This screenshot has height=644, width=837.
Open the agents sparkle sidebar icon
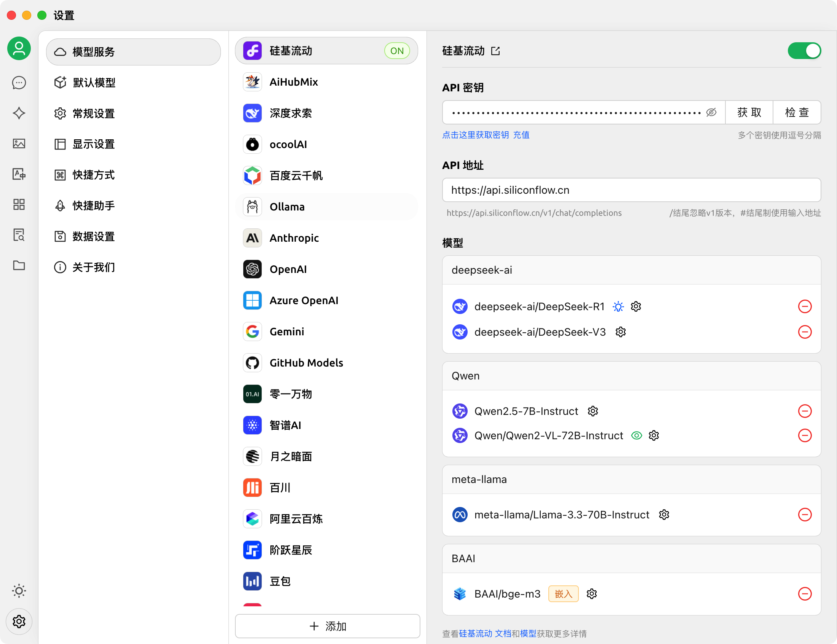pyautogui.click(x=19, y=113)
